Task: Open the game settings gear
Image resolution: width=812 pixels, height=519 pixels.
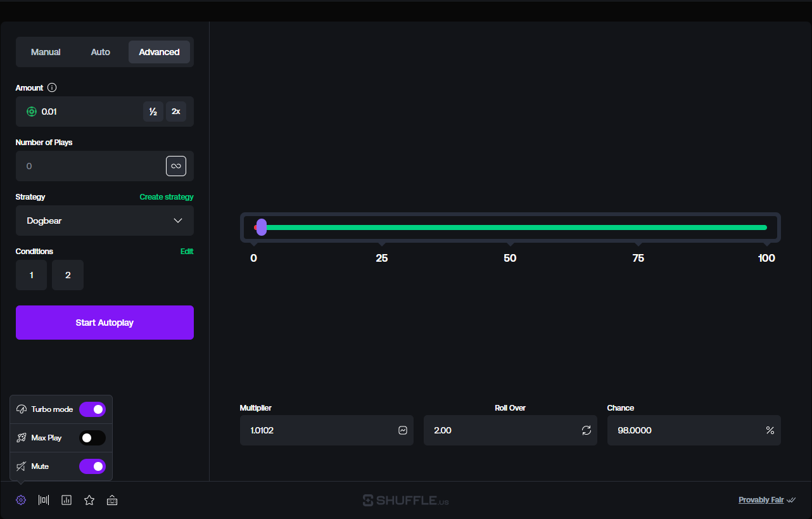Action: 20,500
